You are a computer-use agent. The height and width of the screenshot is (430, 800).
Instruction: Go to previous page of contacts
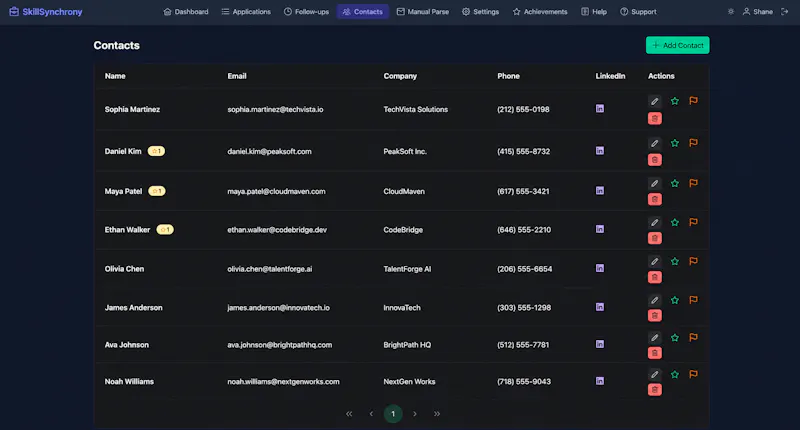pyautogui.click(x=371, y=414)
